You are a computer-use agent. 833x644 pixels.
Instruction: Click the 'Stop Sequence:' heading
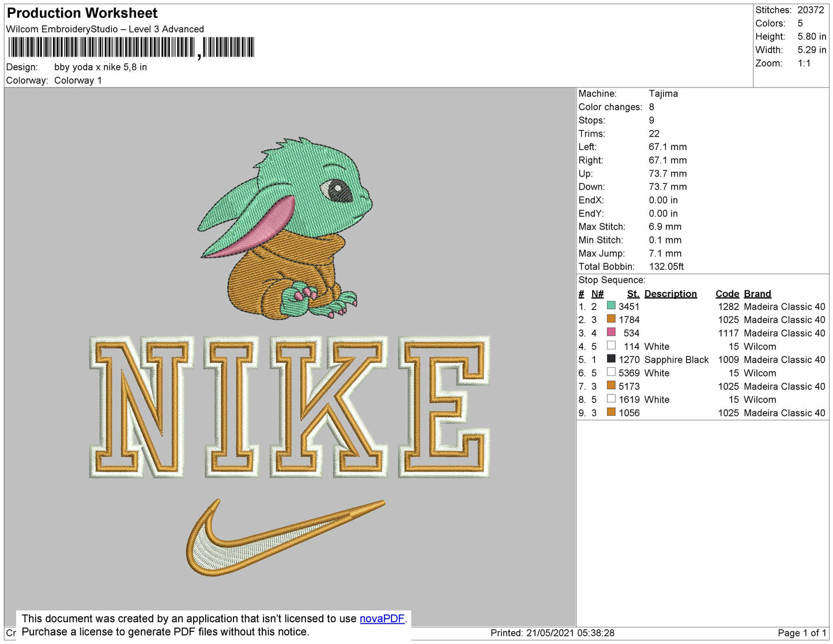click(612, 280)
